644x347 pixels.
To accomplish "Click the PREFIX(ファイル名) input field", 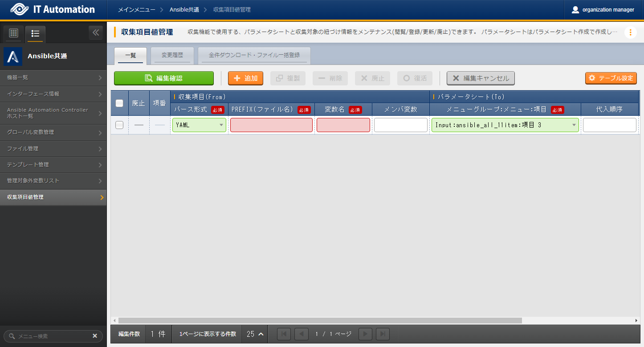I will coord(271,125).
